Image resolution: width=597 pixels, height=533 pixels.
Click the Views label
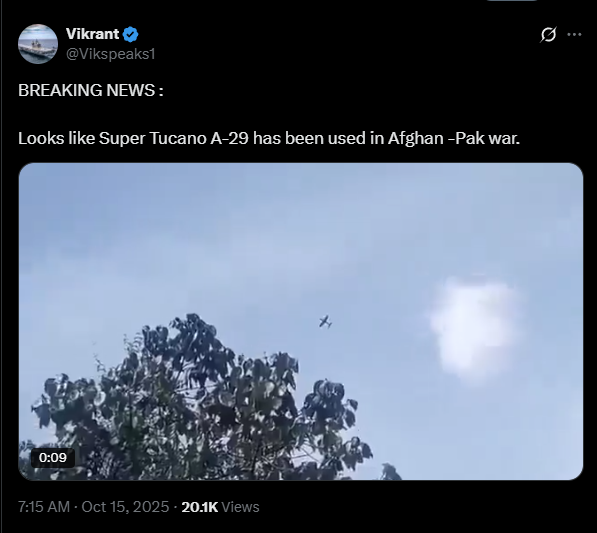point(240,507)
